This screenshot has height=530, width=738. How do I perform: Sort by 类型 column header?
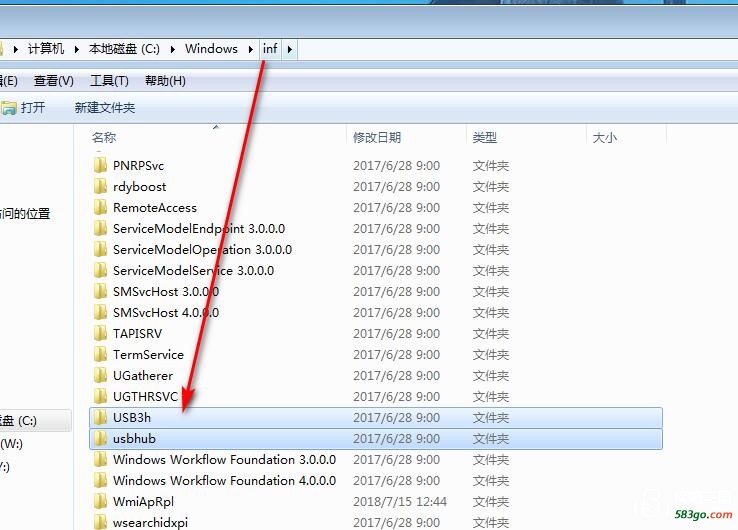click(x=485, y=137)
